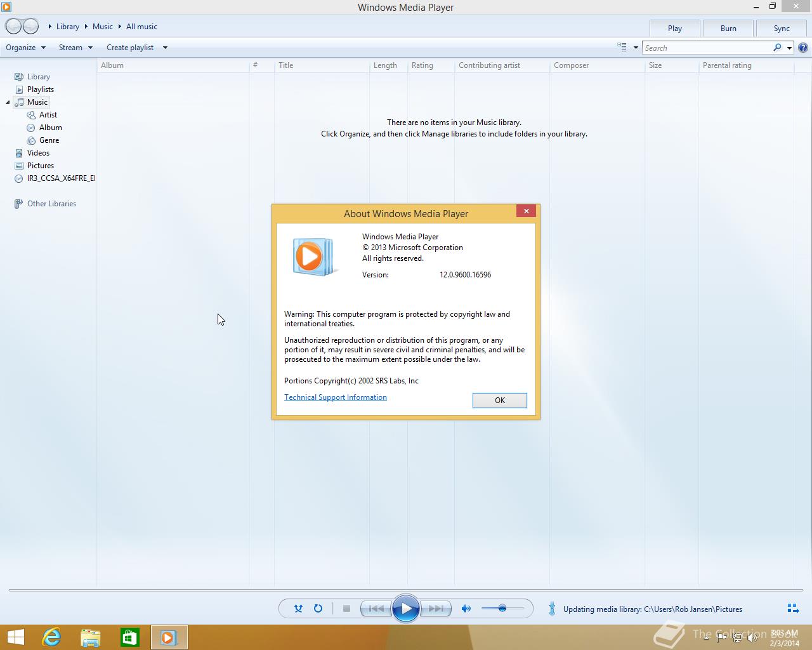Sort by the Album column header
Viewport: 812px width, 650px height.
[x=173, y=65]
